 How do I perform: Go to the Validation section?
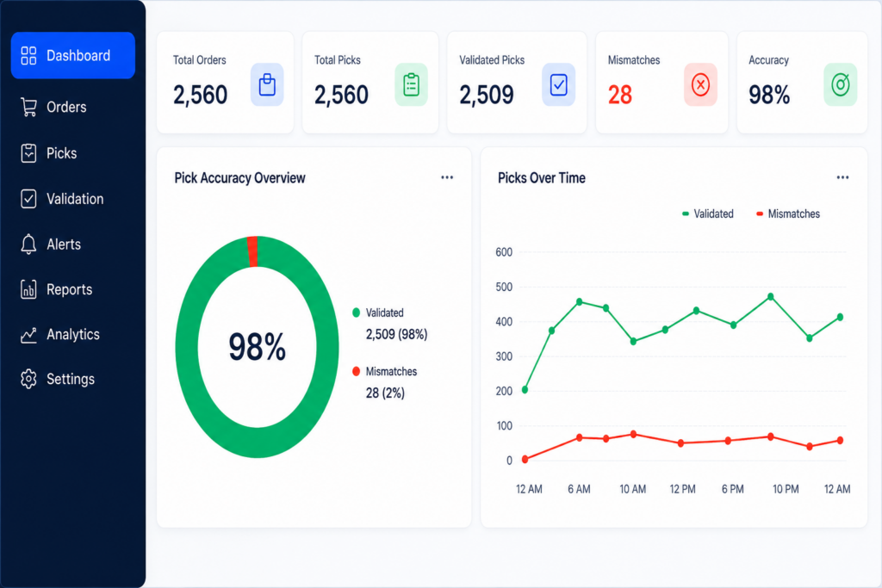pos(73,198)
